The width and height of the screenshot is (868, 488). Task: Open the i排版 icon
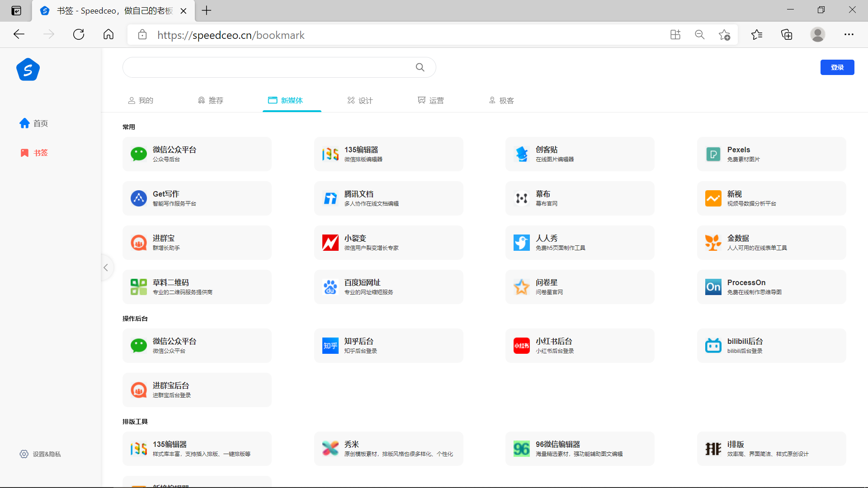tap(713, 449)
